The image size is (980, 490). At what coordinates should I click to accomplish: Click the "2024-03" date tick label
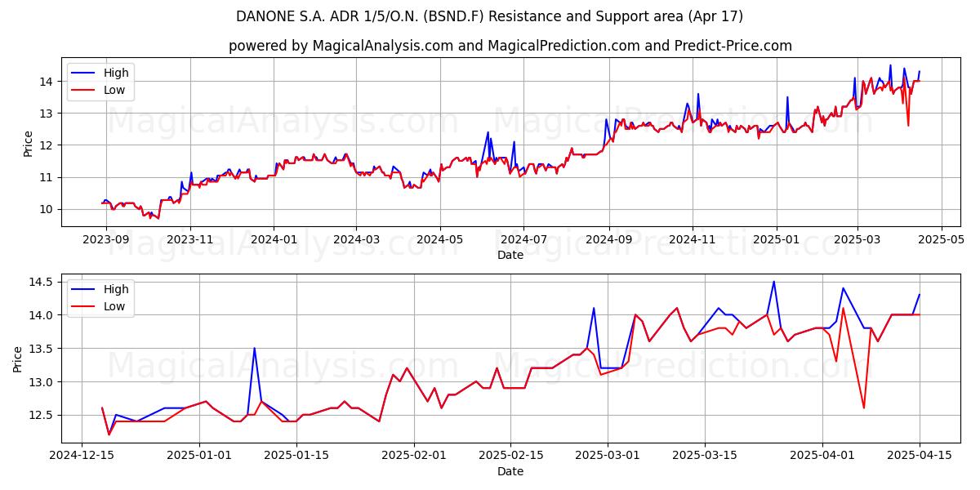click(356, 239)
